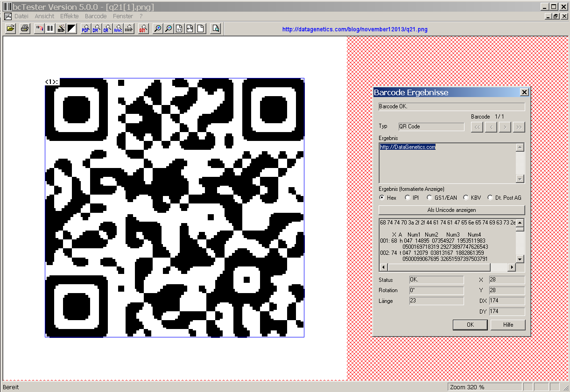This screenshot has height=392, width=570.
Task: Click right arrow of hex output scrollbar
Action: pos(512,267)
